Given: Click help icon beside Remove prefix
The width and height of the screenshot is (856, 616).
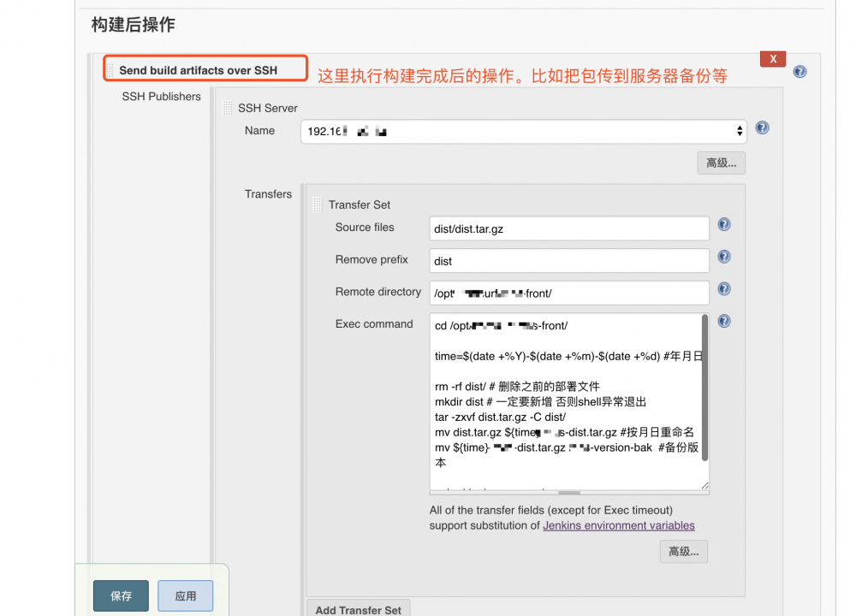Looking at the screenshot, I should 723,257.
